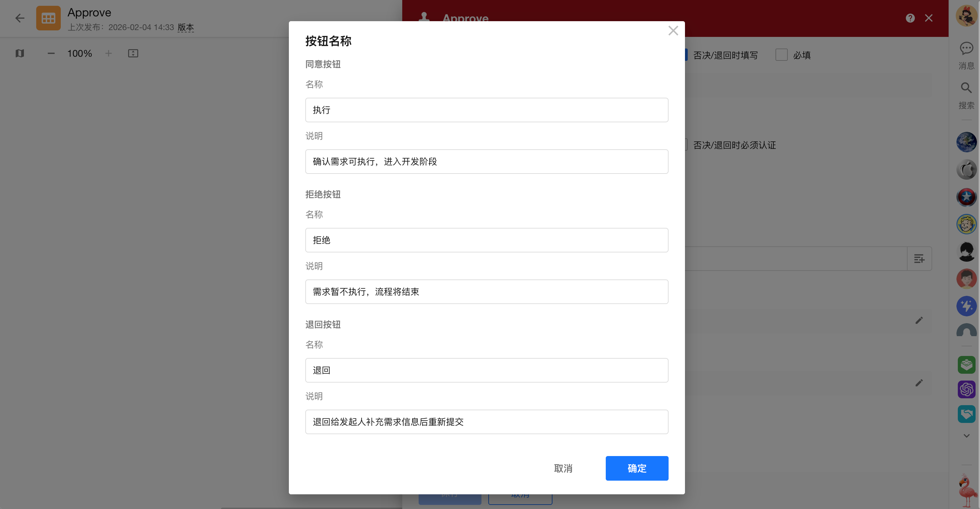Edit the approve description field 确认需求可执行
Viewport: 980px width, 509px height.
coord(486,162)
